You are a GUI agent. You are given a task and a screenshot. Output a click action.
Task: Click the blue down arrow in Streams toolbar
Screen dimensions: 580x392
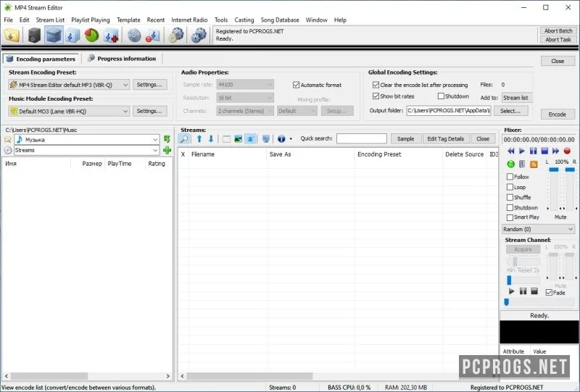click(211, 138)
